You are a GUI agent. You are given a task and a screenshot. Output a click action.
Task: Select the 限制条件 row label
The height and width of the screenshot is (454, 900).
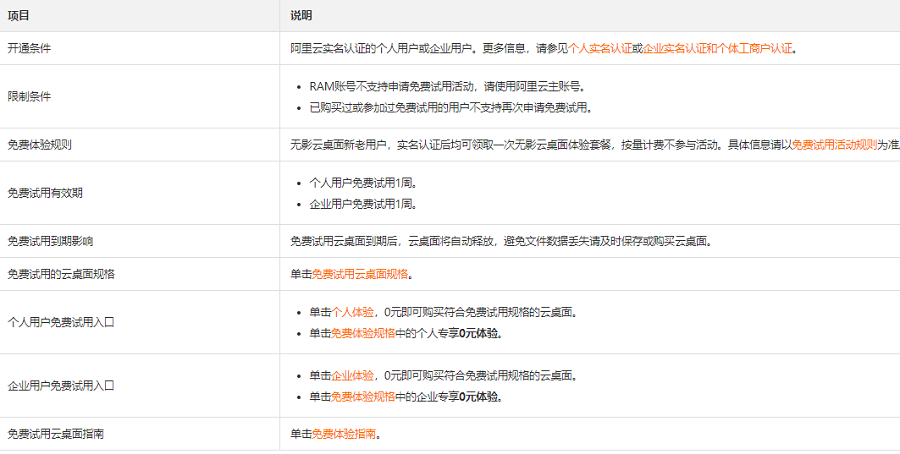tap(29, 96)
